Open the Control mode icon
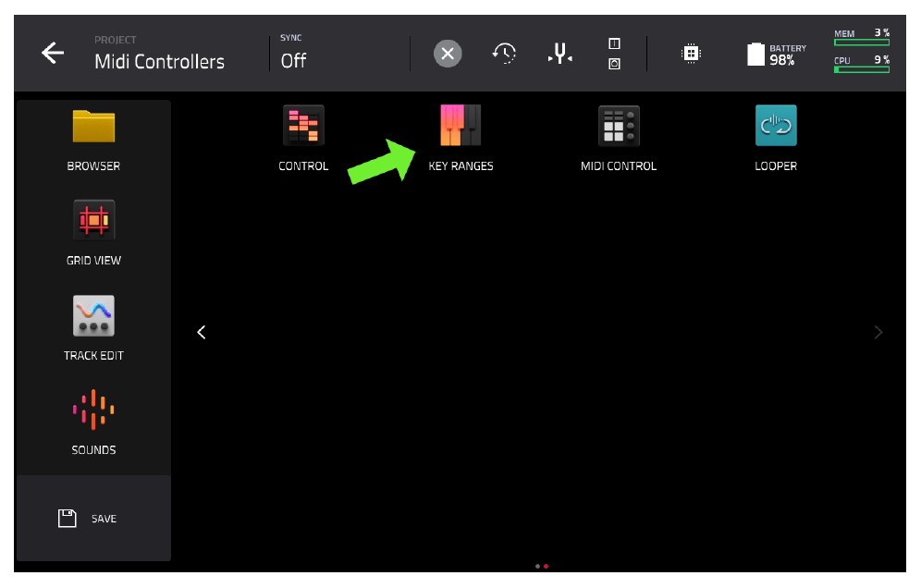Image resolution: width=921 pixels, height=588 pixels. (303, 125)
